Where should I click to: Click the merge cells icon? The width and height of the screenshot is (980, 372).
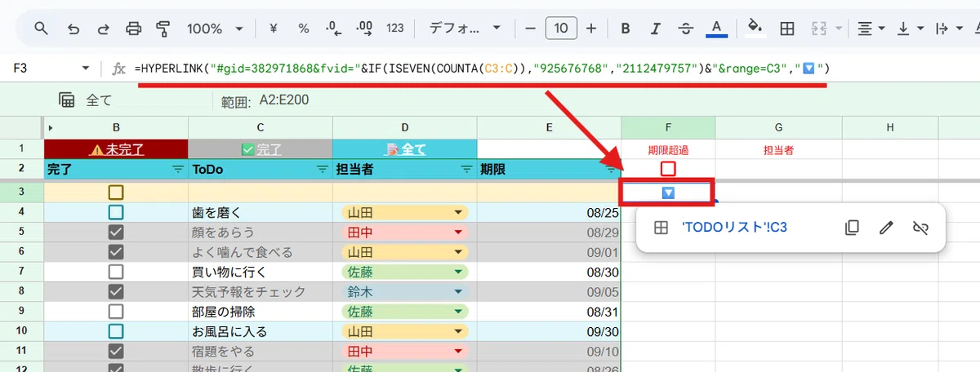coord(820,29)
